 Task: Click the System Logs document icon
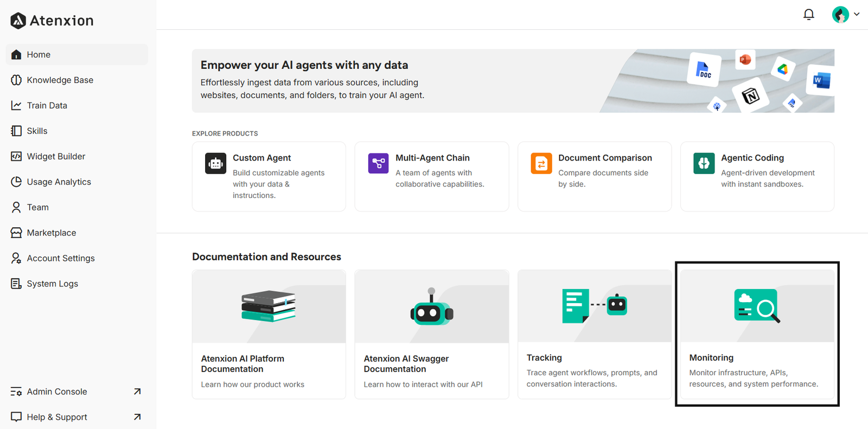coord(16,284)
